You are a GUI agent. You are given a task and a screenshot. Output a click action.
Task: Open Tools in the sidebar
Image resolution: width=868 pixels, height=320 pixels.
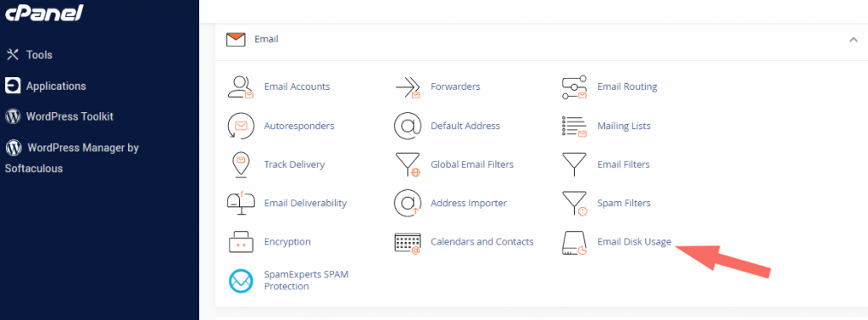(x=29, y=55)
